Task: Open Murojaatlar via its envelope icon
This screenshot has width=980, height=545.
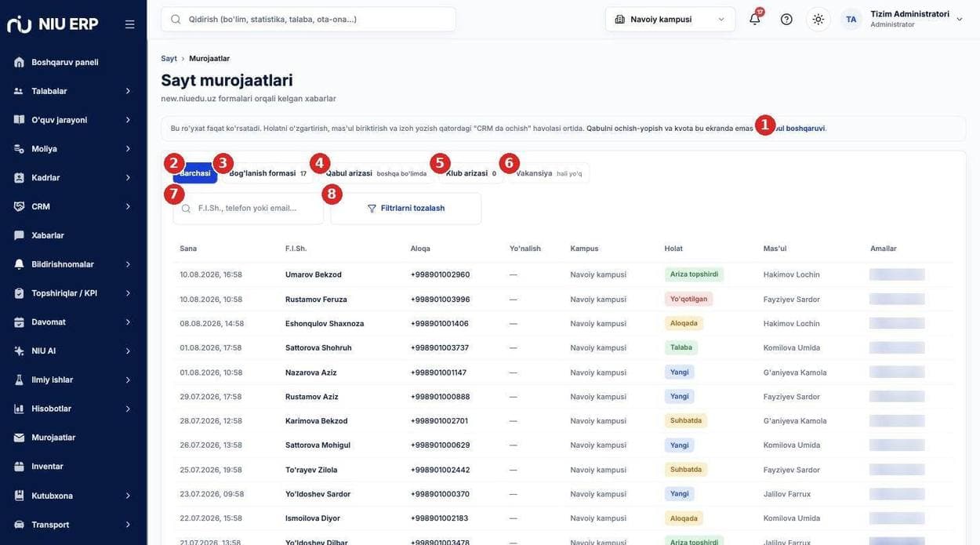Action: pyautogui.click(x=19, y=438)
